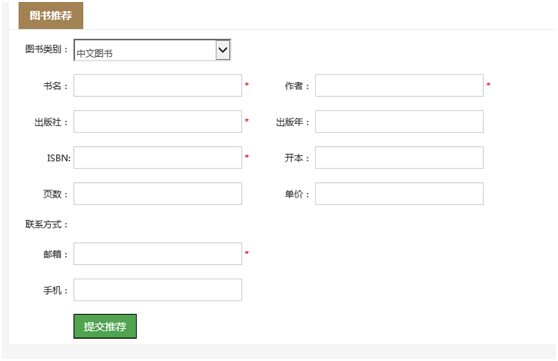The image size is (558, 361).
Task: Submit with the 提交推荐 button
Action: coord(105,326)
